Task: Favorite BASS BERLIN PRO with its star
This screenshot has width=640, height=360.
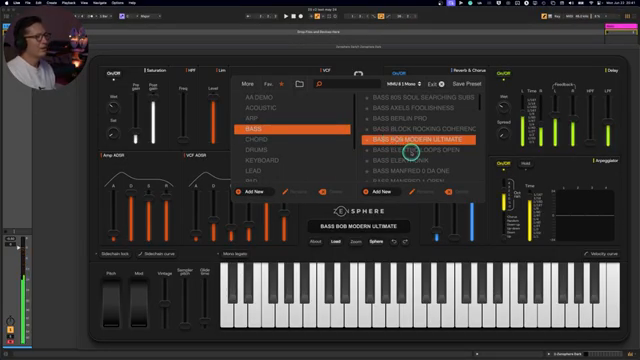Action: (x=367, y=119)
